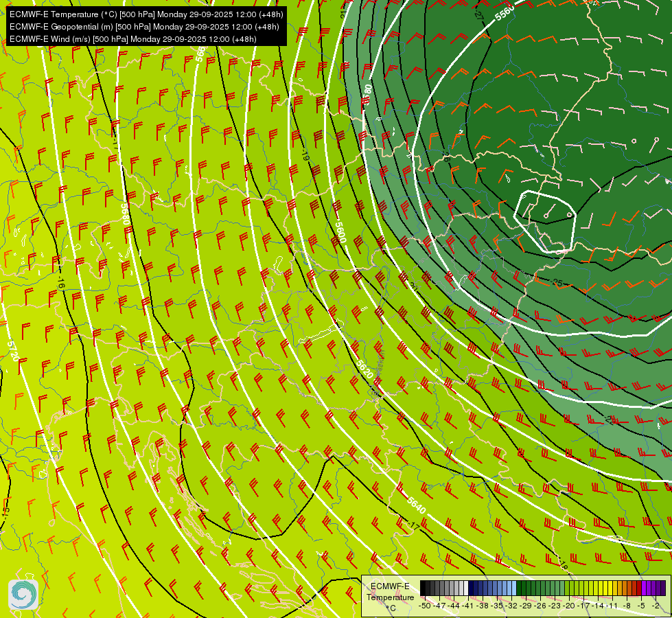This screenshot has height=618, width=672.
Task: Click the -35 legend value
Action: 497,606
